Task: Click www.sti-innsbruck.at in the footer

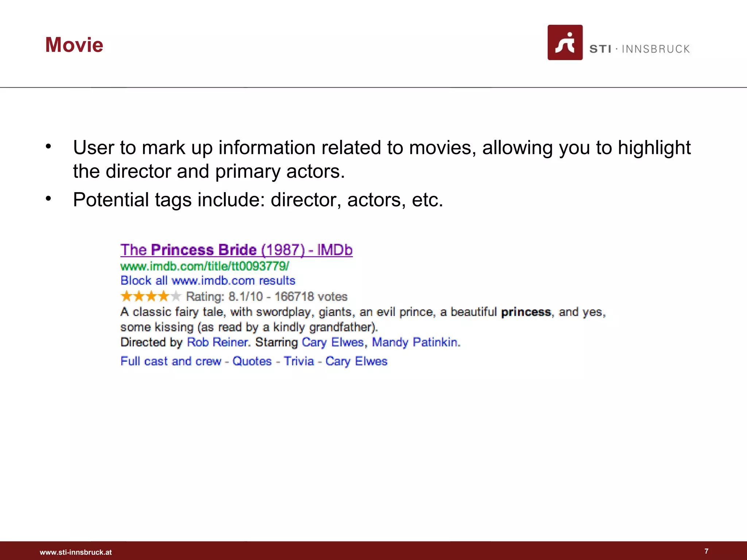Action: [76, 552]
